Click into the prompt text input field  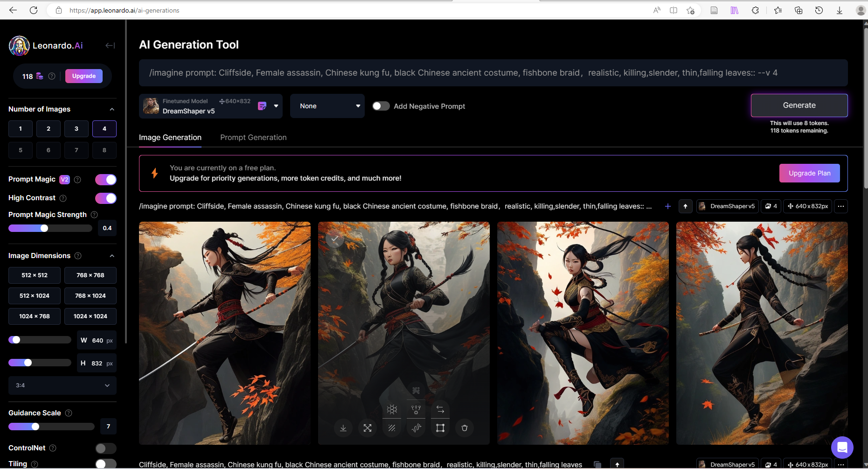tap(493, 73)
